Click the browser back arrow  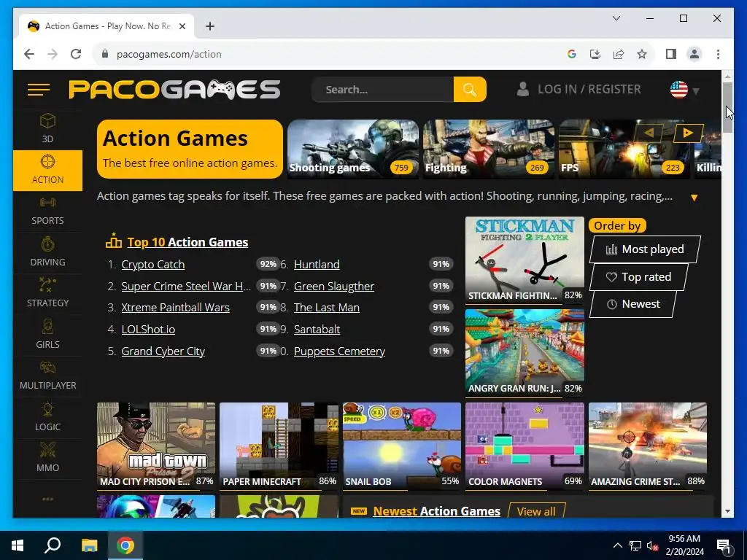(x=29, y=54)
